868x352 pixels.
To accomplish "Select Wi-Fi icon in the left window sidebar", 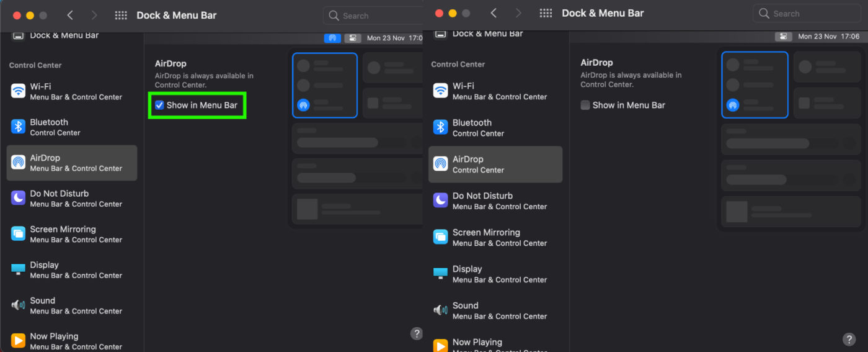I will coord(19,91).
